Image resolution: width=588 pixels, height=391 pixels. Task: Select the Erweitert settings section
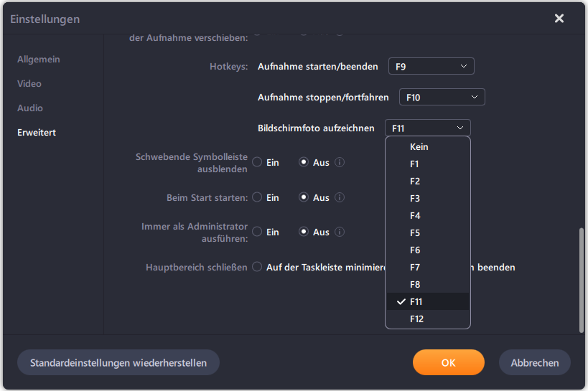(37, 132)
